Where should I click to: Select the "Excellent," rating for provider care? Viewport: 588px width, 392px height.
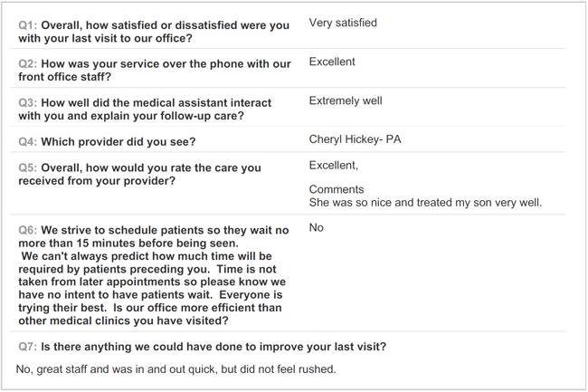click(x=334, y=165)
